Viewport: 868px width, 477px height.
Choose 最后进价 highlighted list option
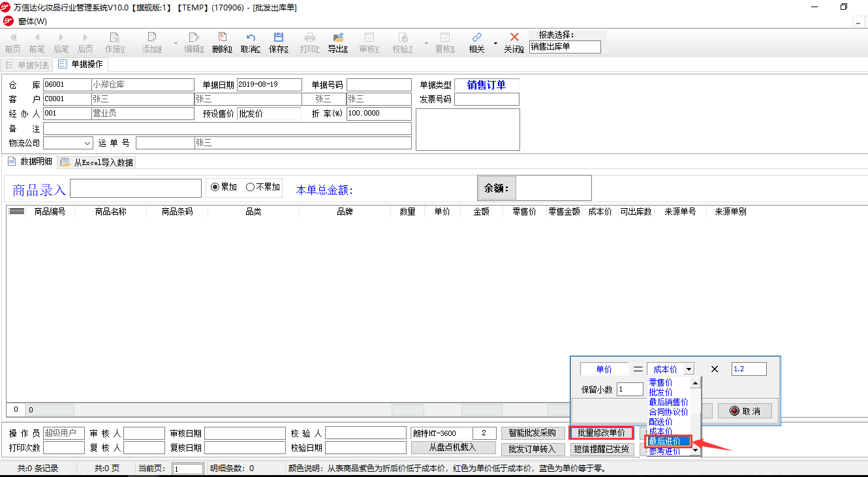point(668,442)
